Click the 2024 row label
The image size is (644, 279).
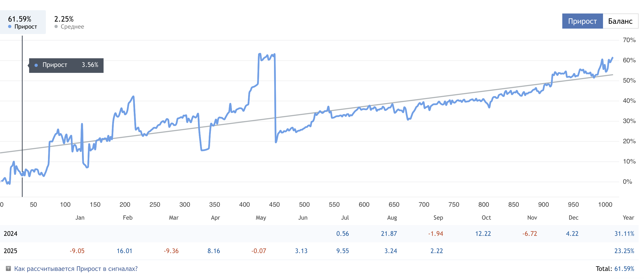11,234
